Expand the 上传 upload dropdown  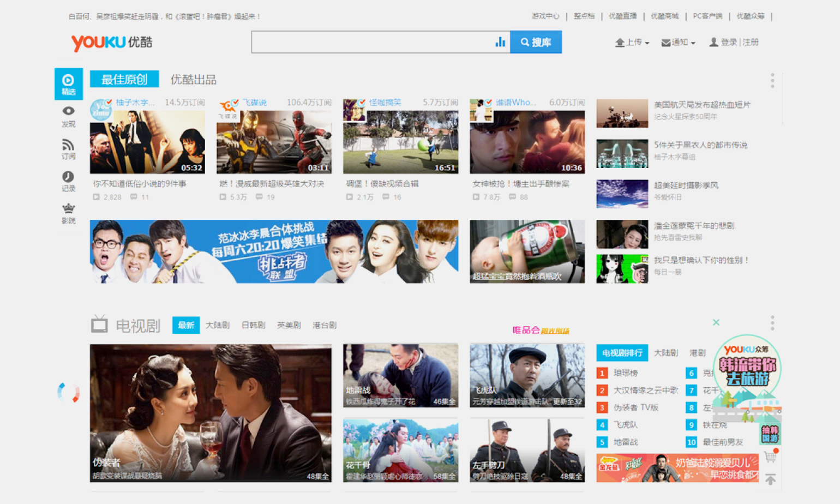click(x=632, y=43)
